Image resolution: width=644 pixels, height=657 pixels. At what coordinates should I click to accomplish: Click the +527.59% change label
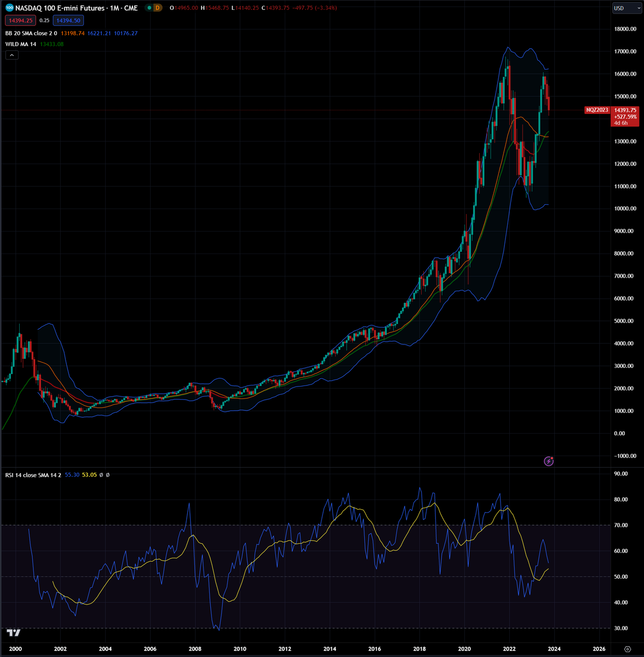coord(625,117)
